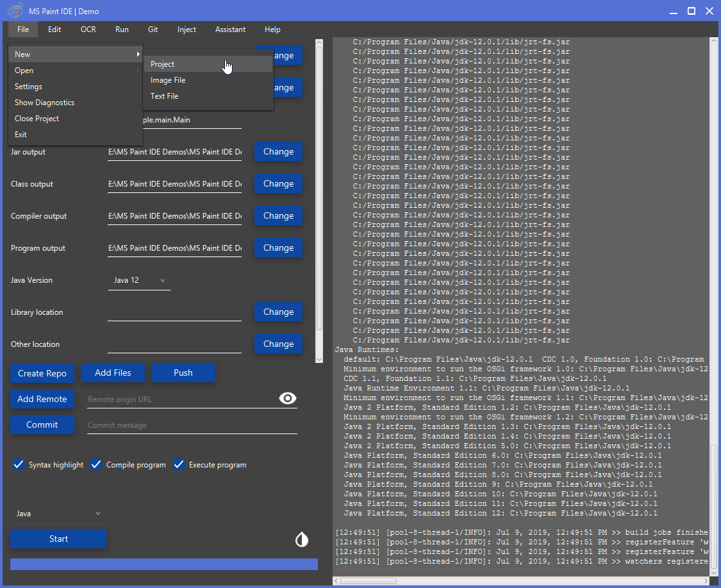Image resolution: width=721 pixels, height=588 pixels.
Task: Click the invert colors droplet icon
Action: point(302,539)
